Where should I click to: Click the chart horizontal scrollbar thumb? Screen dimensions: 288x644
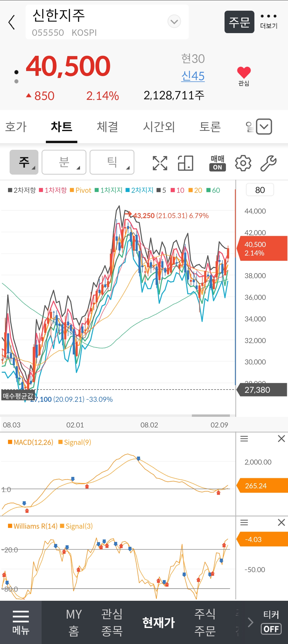click(211, 415)
